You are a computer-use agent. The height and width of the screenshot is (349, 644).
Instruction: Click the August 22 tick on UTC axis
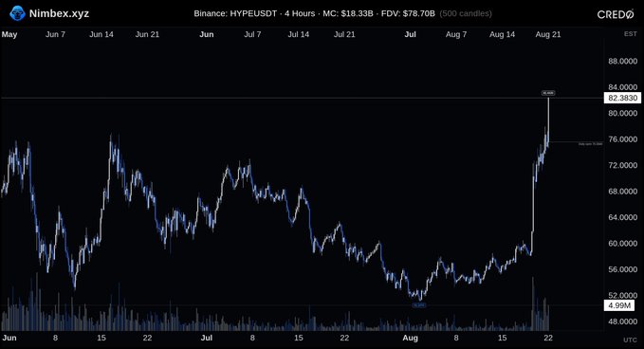click(548, 338)
